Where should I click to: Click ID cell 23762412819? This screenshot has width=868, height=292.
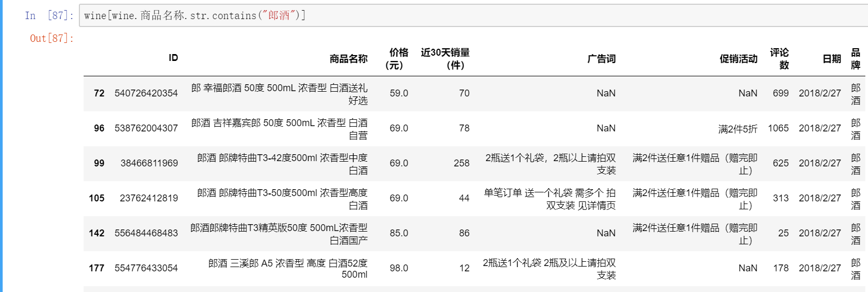tap(149, 198)
